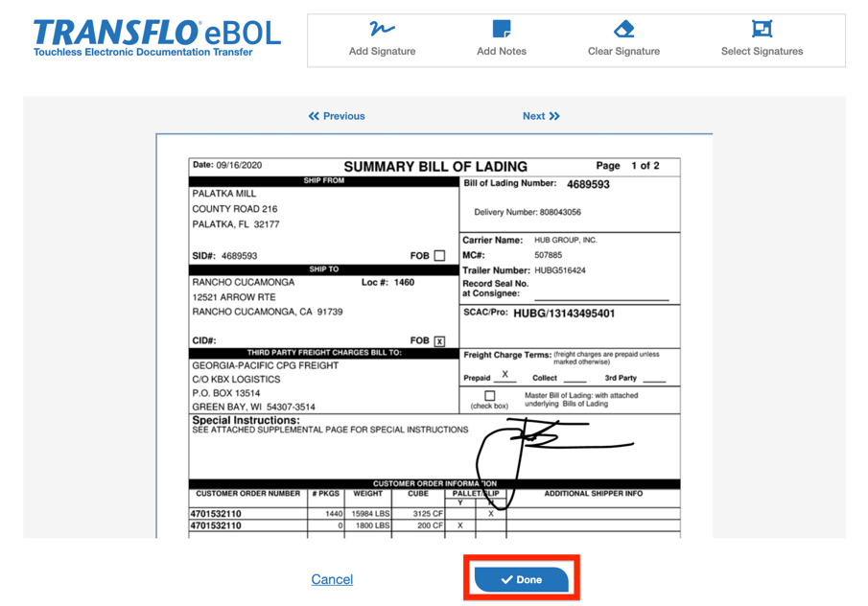
Task: Click the Record Seal No. blank line
Action: pos(601,295)
